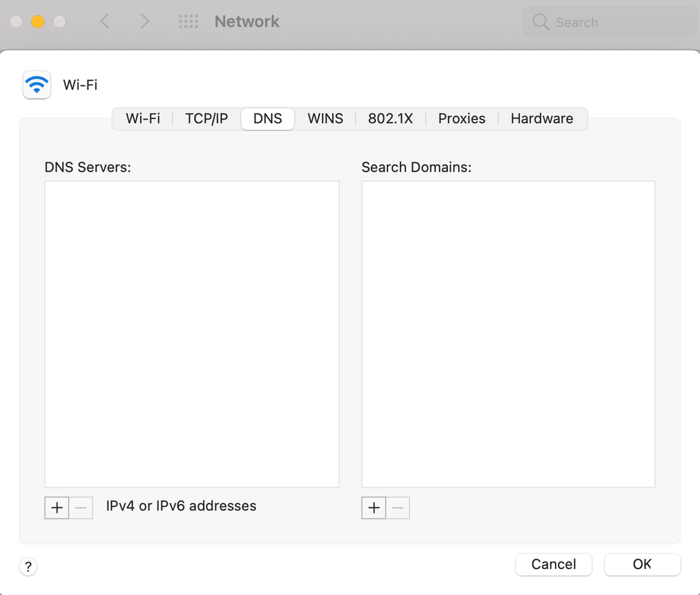Click the Remove button under Search Domains
The image size is (700, 595).
point(398,507)
